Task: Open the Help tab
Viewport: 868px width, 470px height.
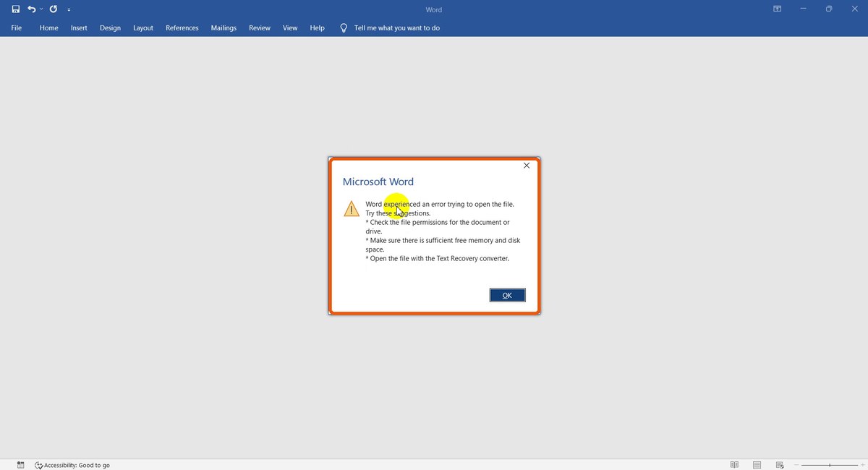Action: coord(317,28)
